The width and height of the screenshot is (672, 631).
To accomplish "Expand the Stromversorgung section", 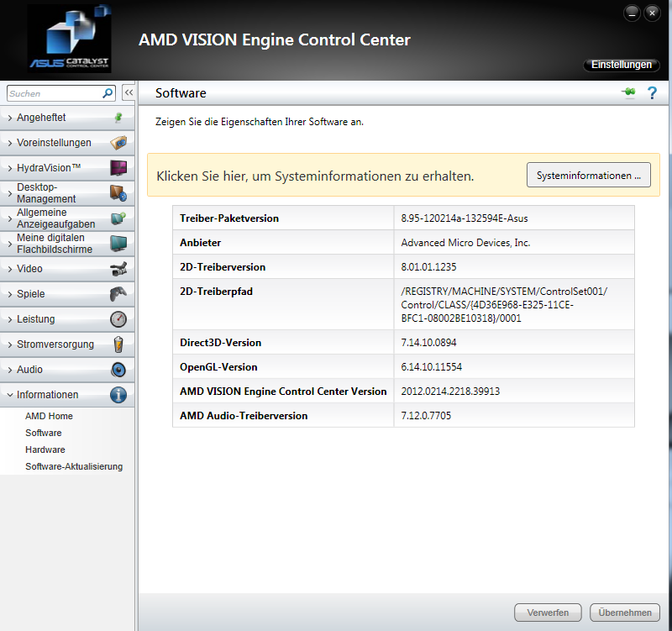I will [x=68, y=344].
